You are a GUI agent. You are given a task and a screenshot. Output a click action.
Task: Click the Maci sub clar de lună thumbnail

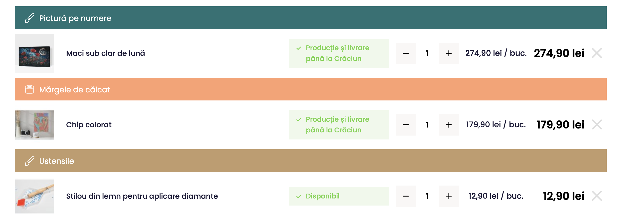[x=34, y=53]
